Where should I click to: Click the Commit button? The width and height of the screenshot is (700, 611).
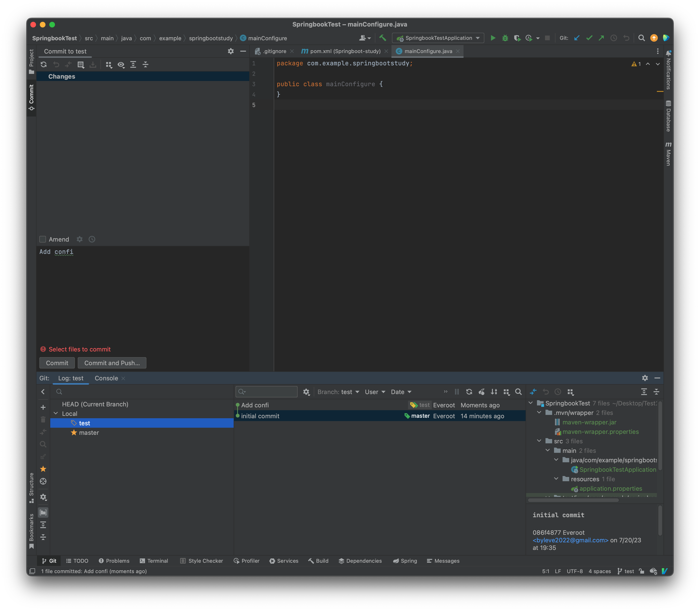(x=57, y=363)
